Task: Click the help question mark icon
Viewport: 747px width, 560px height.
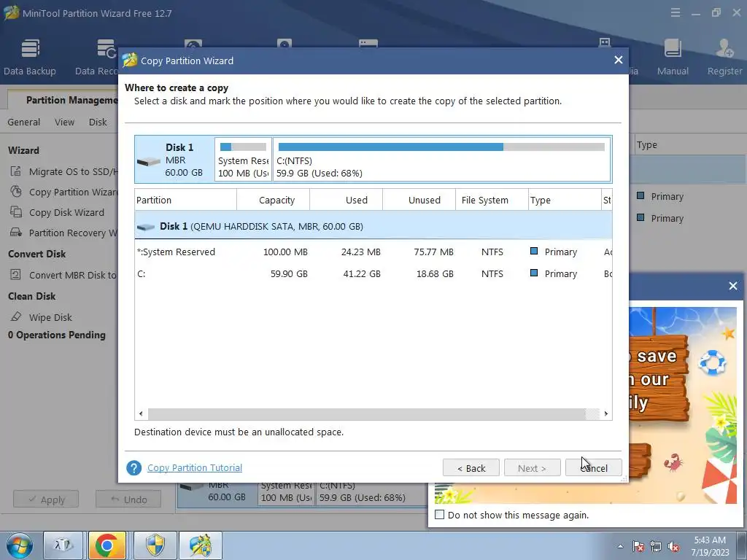Action: (134, 467)
